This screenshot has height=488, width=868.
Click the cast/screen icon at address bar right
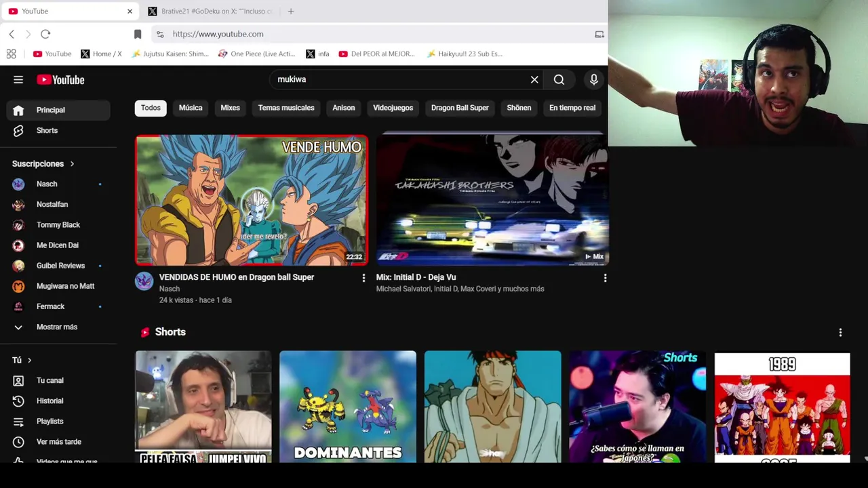(599, 34)
